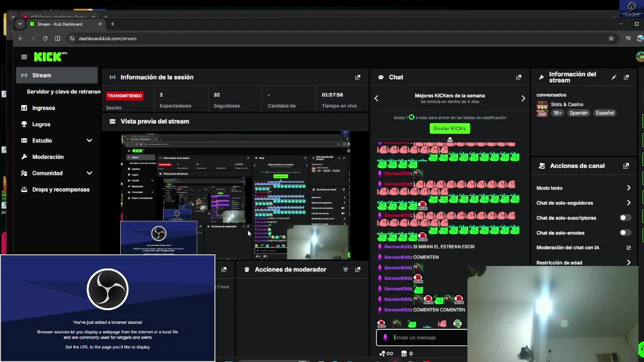This screenshot has width=644, height=362.
Task: Click the stream preview video
Action: pos(235,195)
